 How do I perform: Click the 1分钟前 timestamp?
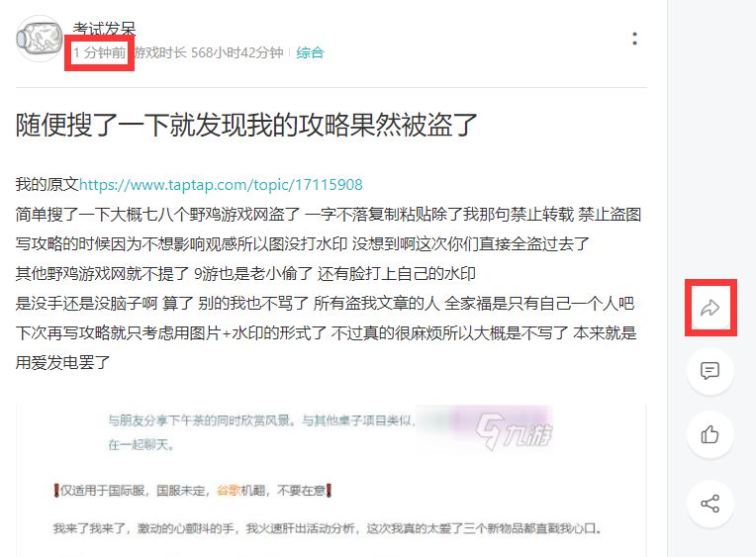click(99, 52)
